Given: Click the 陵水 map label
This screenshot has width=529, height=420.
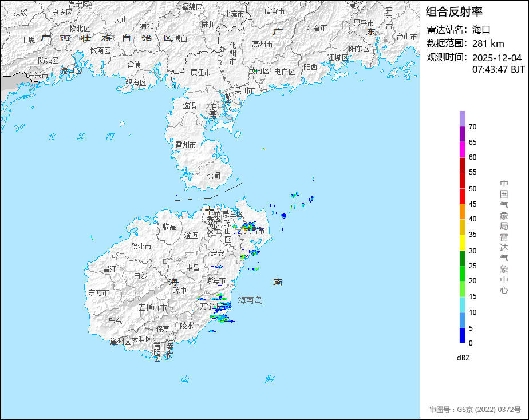Looking at the screenshot, I should click(x=187, y=326).
